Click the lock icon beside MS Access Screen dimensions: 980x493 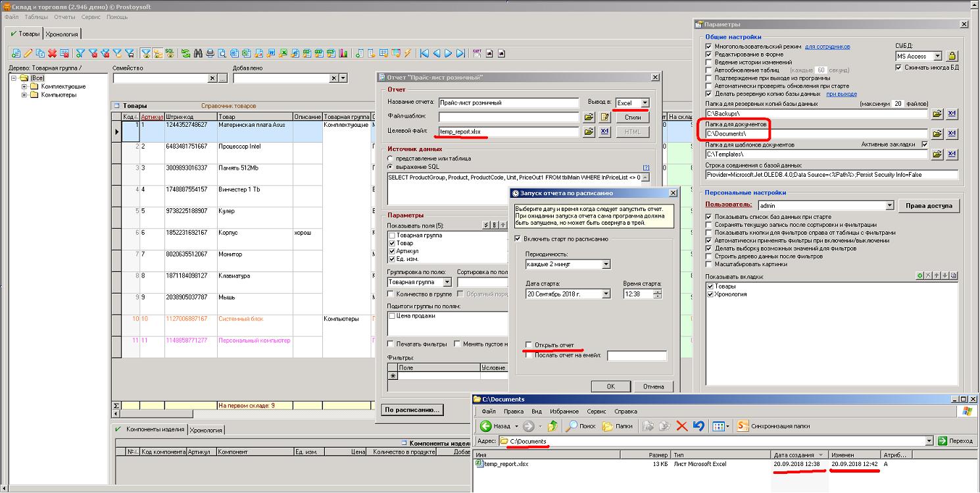pyautogui.click(x=952, y=57)
